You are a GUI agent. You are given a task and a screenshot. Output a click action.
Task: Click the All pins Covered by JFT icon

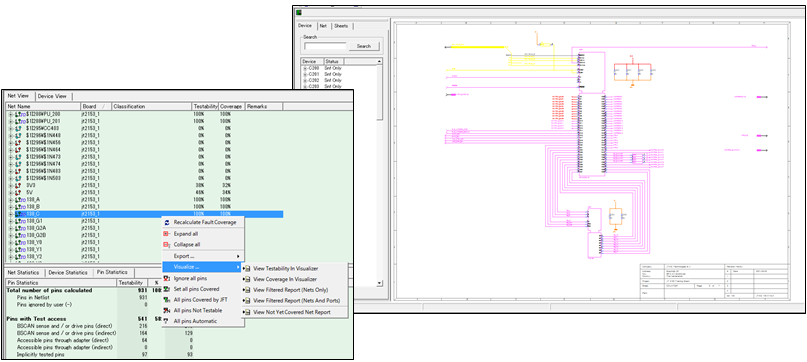click(166, 300)
